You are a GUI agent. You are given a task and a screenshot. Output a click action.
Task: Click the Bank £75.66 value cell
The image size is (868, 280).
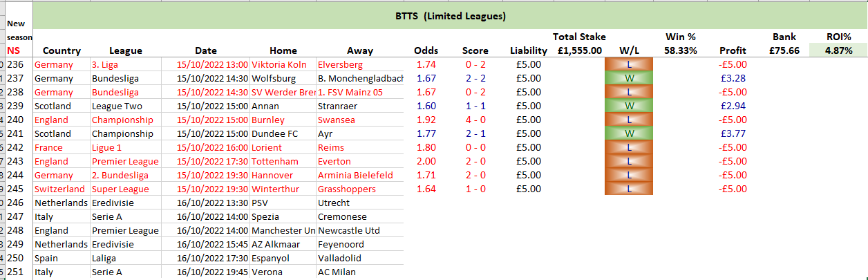coord(784,50)
